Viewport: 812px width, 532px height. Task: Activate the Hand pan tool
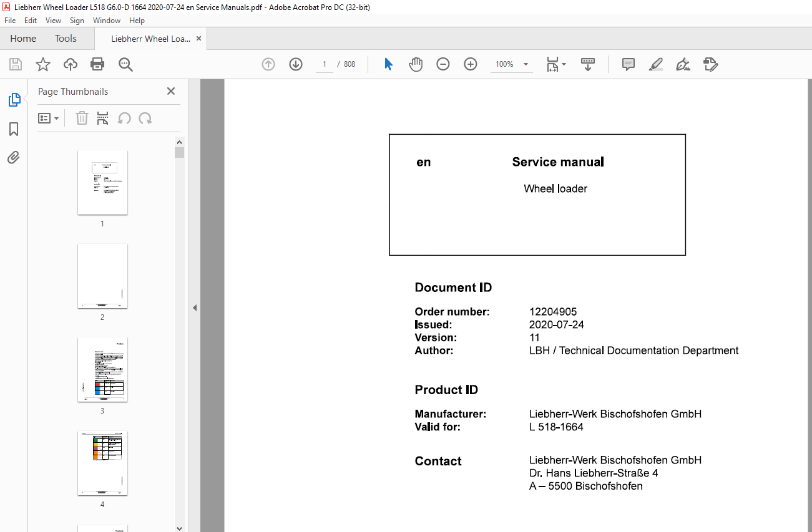coord(416,64)
